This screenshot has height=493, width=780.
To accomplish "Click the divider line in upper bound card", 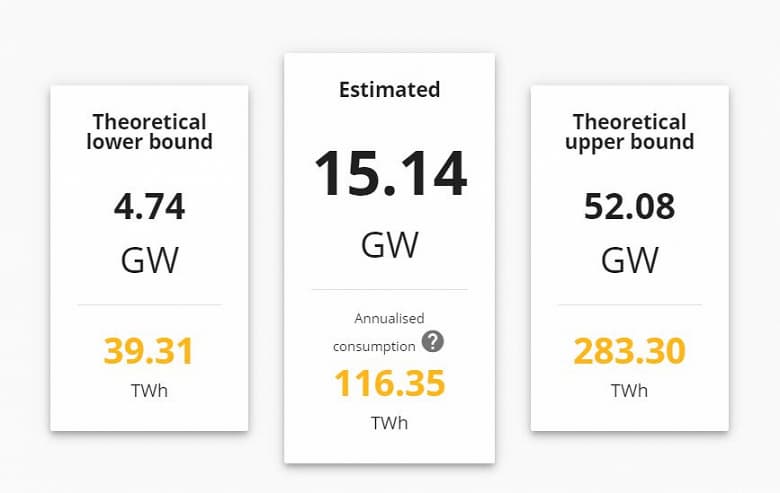I will (x=630, y=304).
